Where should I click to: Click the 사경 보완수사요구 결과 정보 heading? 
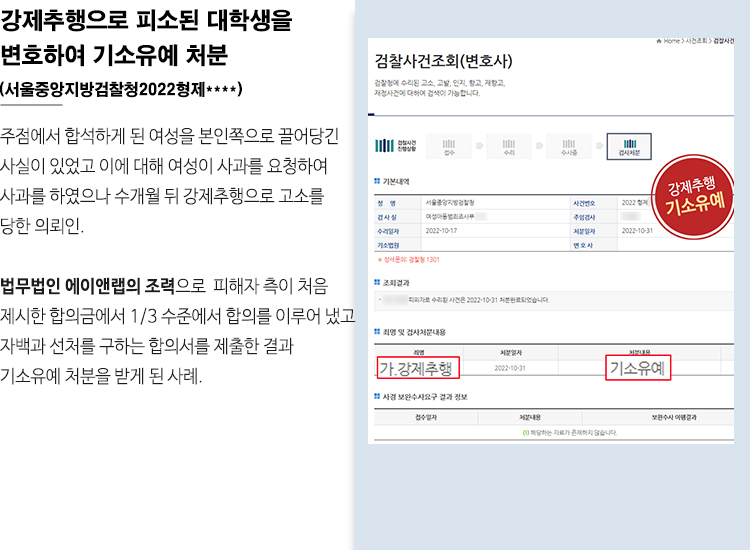tap(425, 397)
